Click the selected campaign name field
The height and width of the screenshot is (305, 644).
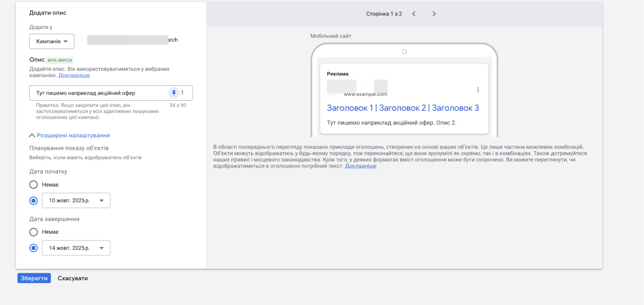point(132,40)
